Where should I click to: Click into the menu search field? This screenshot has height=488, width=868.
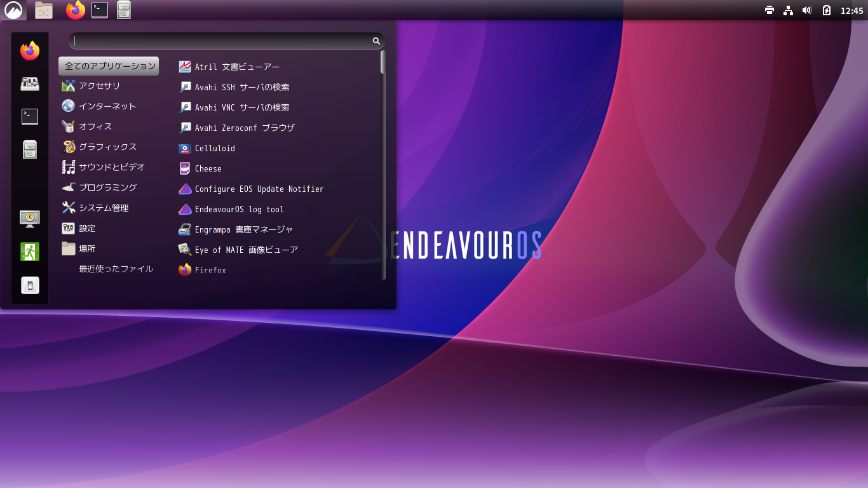click(227, 41)
